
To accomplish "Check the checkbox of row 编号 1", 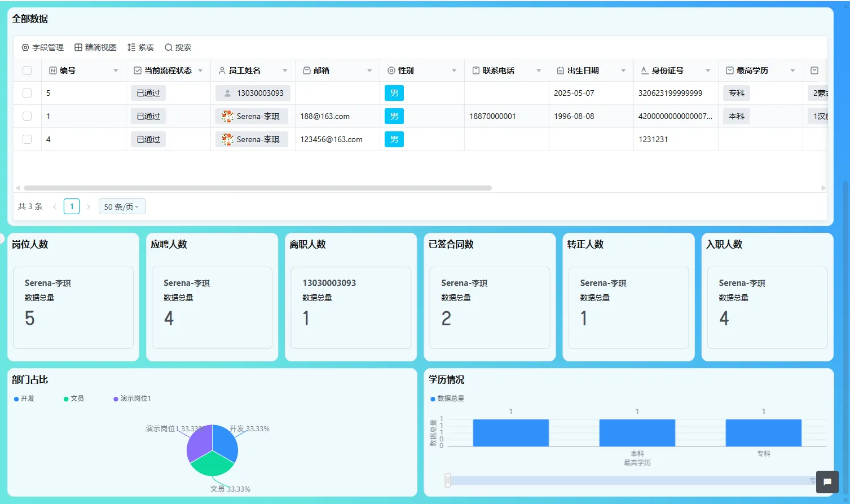I will coord(27,116).
